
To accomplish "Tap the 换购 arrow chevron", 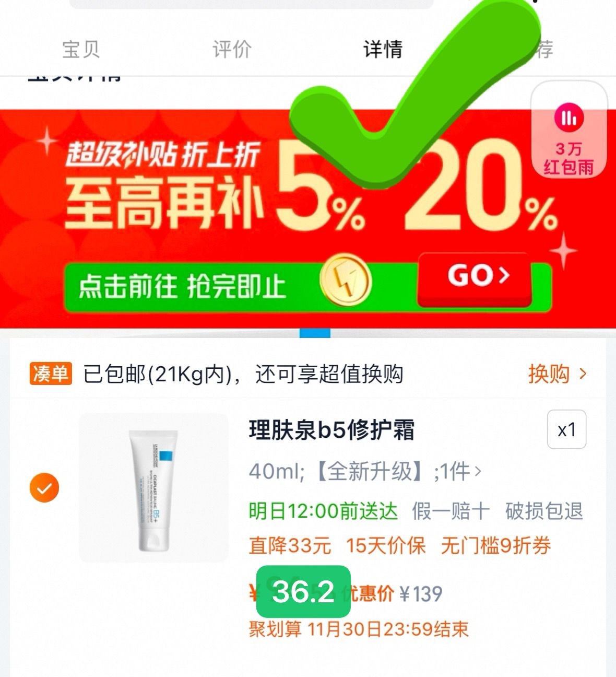I will tap(583, 374).
